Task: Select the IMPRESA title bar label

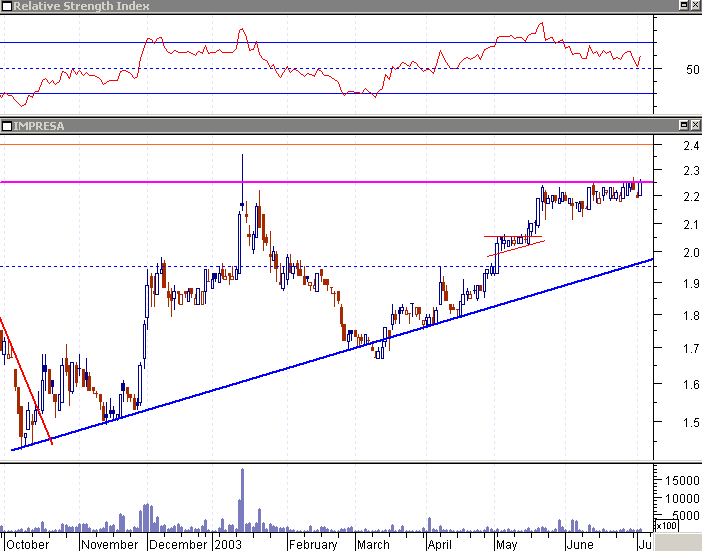Action: coord(39,126)
